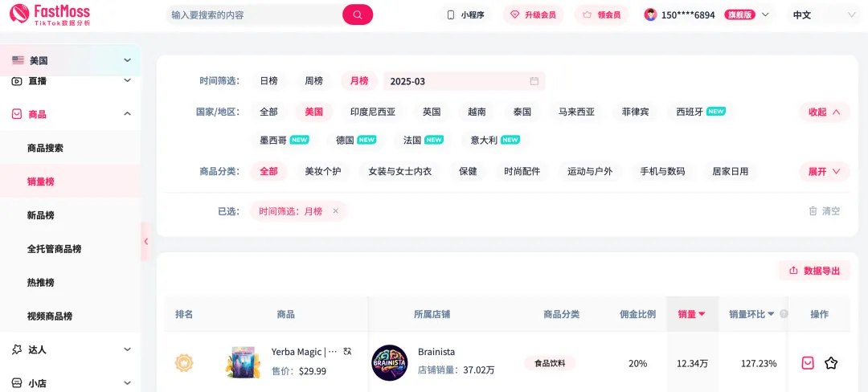Collapse sidebar with the pink arrow handle
Viewport: 868px width, 392px height.
click(x=145, y=242)
